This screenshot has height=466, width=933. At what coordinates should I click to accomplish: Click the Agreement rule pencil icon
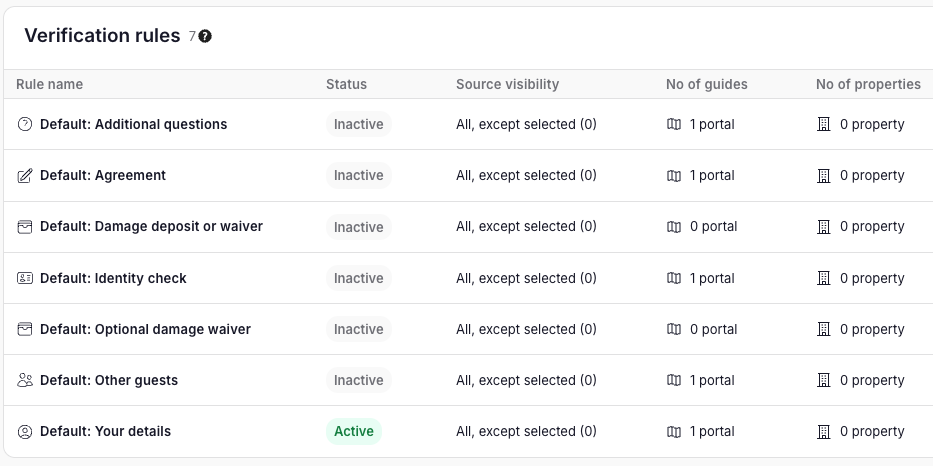click(25, 176)
